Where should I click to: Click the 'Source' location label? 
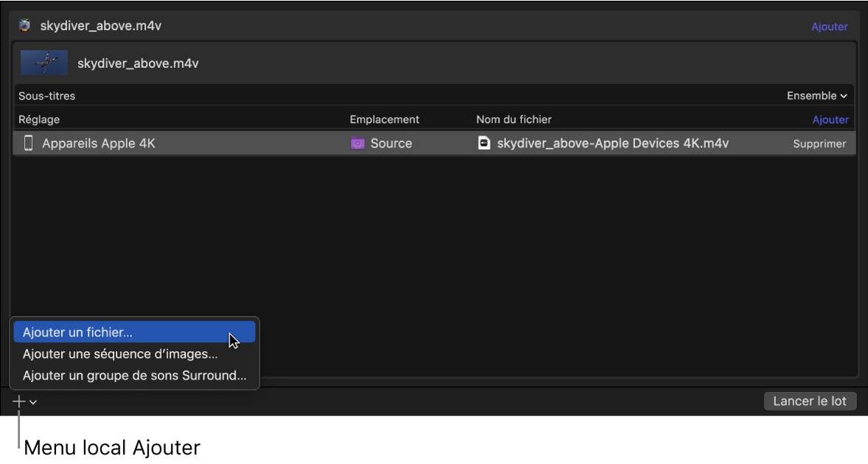tap(391, 144)
